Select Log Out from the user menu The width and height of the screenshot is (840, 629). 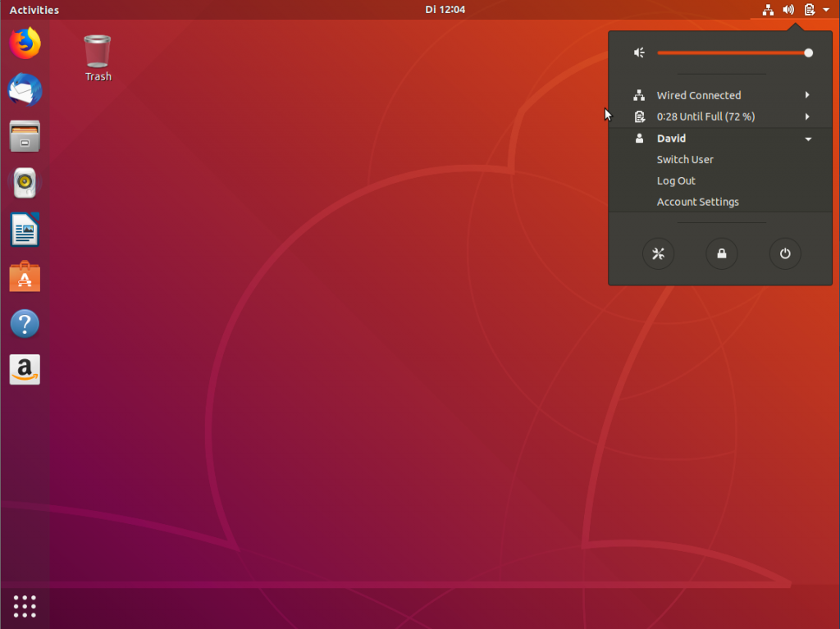click(x=720, y=180)
